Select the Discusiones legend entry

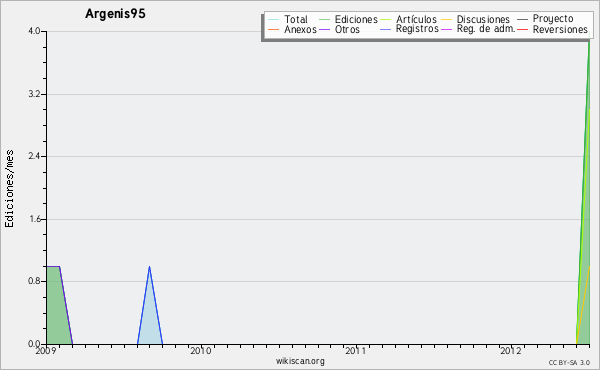pyautogui.click(x=483, y=19)
